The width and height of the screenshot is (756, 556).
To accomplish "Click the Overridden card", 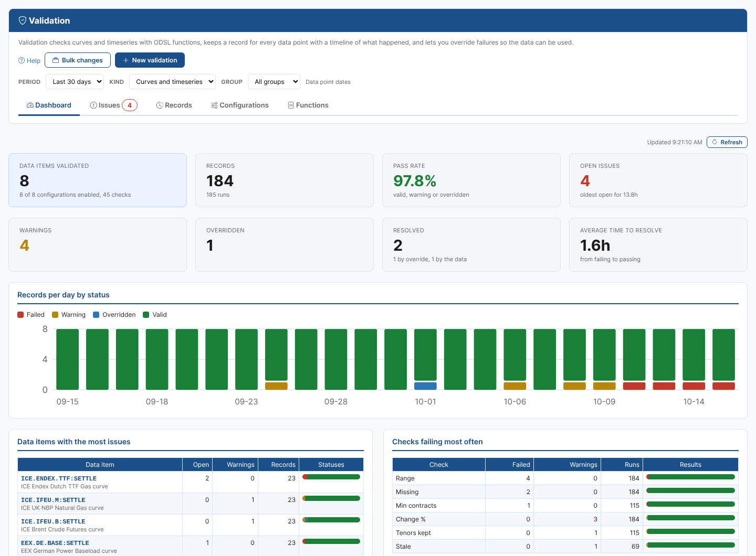I will coord(285,244).
